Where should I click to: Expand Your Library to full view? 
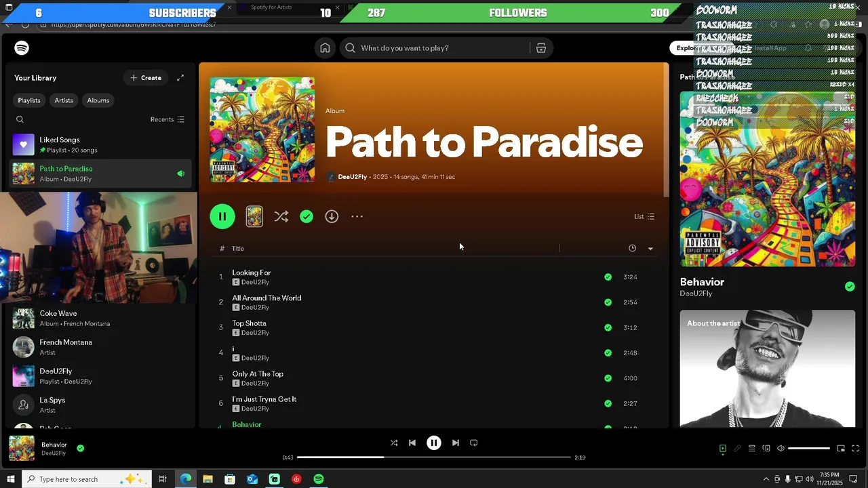click(180, 78)
